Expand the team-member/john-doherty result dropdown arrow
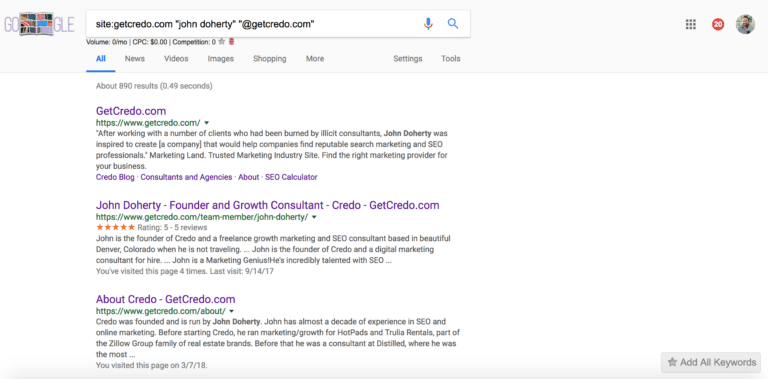Screen dimensions: 768x379 click(314, 216)
